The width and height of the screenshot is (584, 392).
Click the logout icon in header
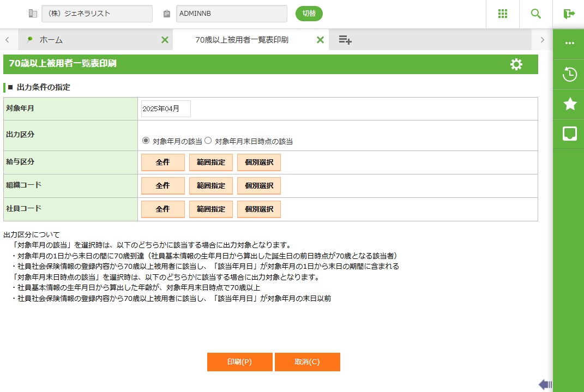569,14
